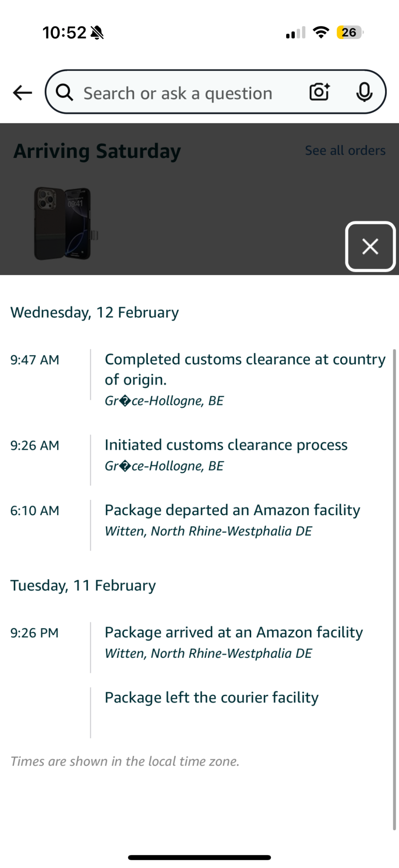Image resolution: width=399 pixels, height=868 pixels.
Task: Tap the Wi-Fi status icon
Action: (x=321, y=33)
